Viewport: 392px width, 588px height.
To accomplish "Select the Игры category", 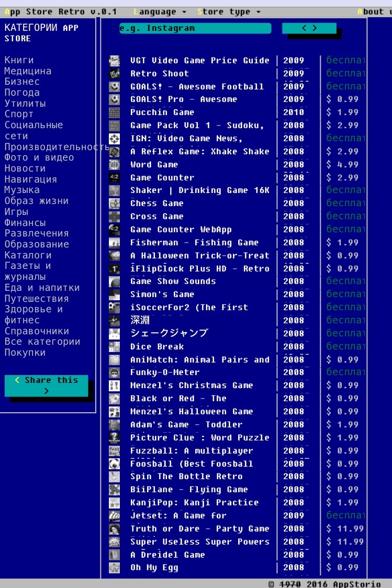I will click(17, 212).
